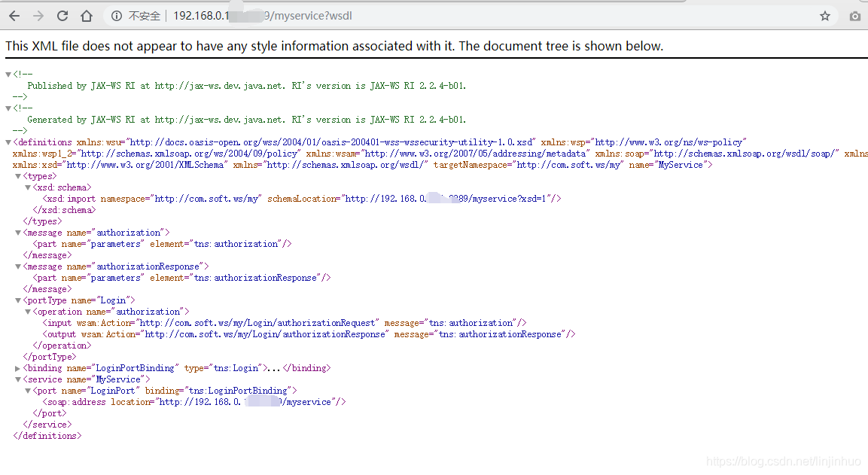Navigate back to the previous page

(x=15, y=15)
